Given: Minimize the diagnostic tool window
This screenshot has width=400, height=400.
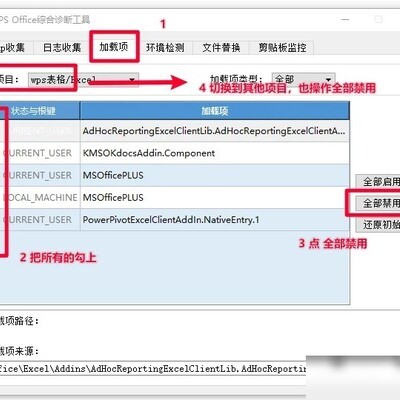Looking at the screenshot, I should [x=345, y=20].
